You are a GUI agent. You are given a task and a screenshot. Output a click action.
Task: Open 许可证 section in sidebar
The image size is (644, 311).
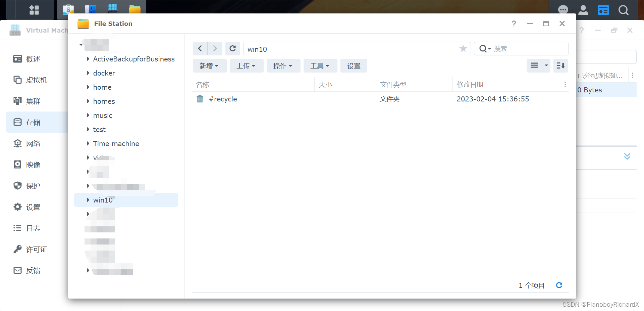coord(37,250)
